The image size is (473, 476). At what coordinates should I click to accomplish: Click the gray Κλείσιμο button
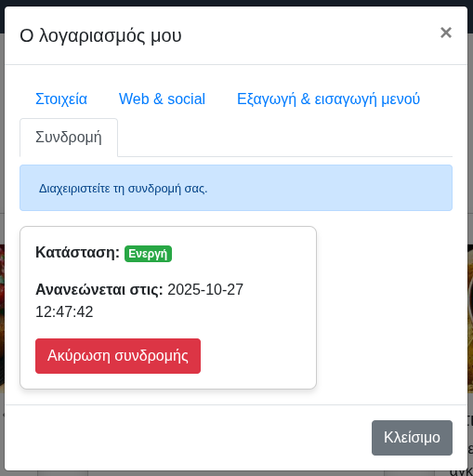(412, 438)
